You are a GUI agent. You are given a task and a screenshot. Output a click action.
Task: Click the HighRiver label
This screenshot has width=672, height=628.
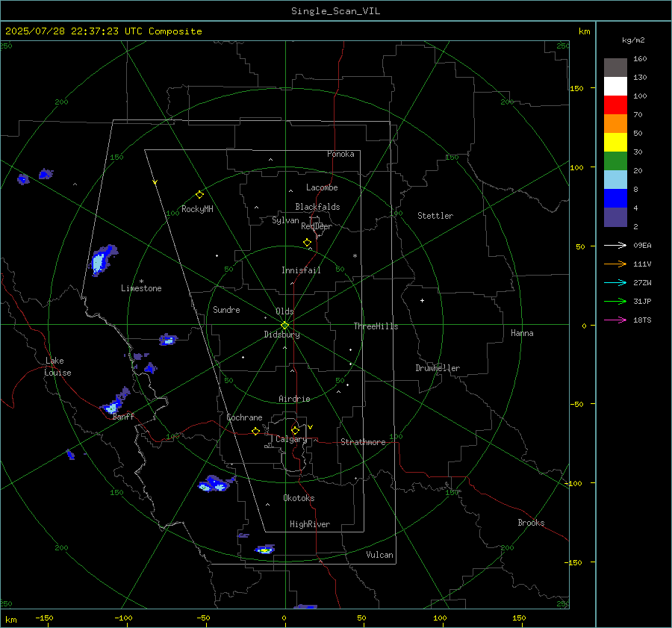pyautogui.click(x=310, y=524)
